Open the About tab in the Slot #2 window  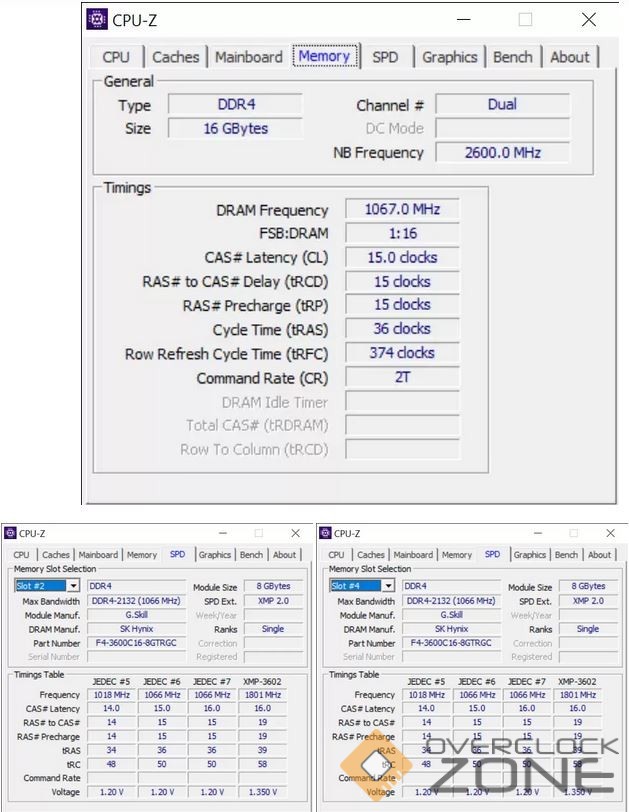coord(284,555)
